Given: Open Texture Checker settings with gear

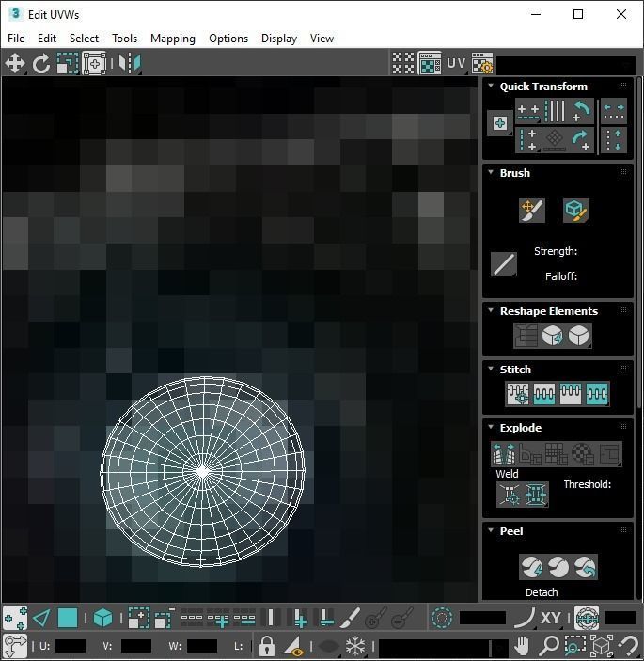Looking at the screenshot, I should point(482,63).
